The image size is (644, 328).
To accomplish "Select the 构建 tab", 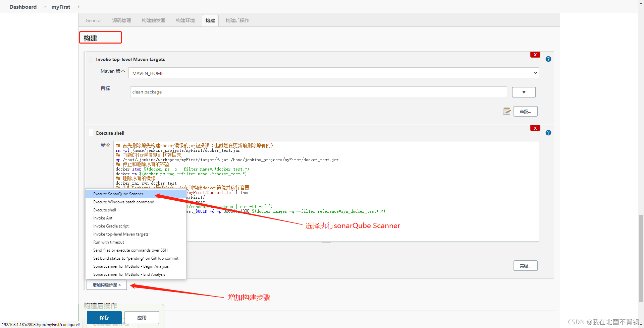I will coord(210,20).
